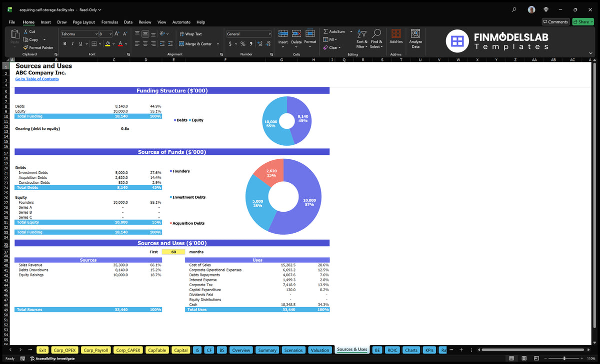This screenshot has height=364, width=600.
Task: Toggle middle vertical alignment
Action: pyautogui.click(x=145, y=34)
